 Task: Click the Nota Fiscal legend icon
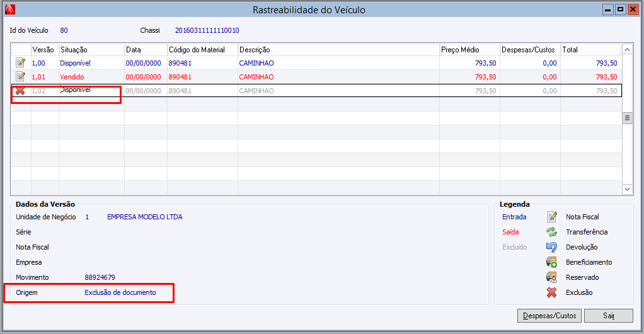coord(551,217)
